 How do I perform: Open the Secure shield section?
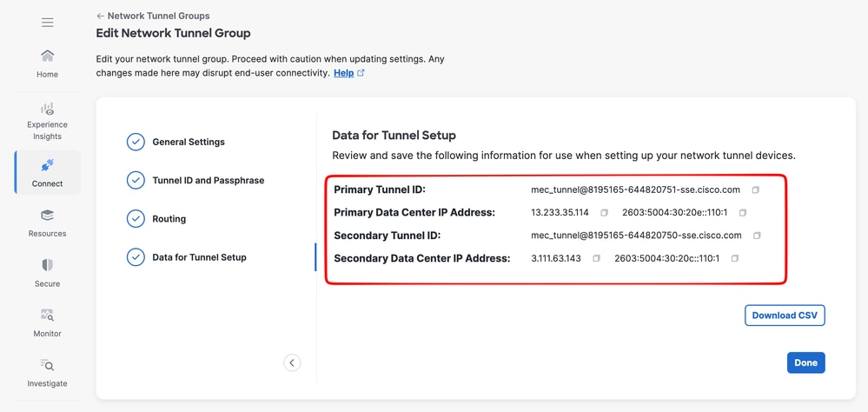click(x=48, y=272)
